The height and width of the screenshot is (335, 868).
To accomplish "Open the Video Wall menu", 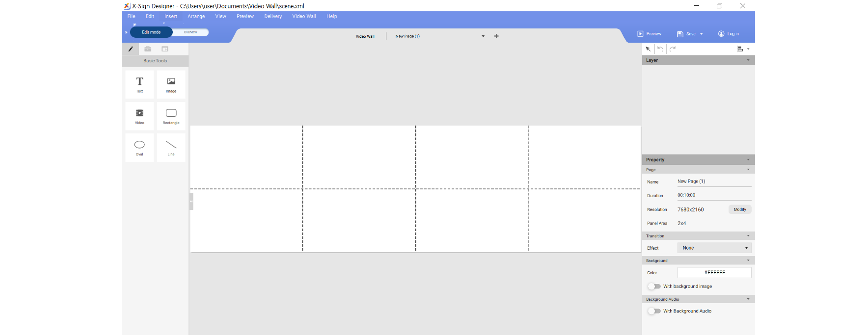I will [x=304, y=17].
